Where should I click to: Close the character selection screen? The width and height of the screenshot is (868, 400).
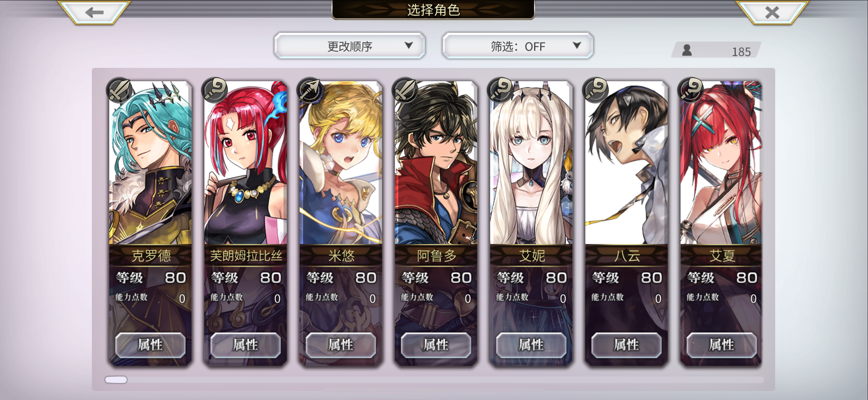tap(772, 12)
